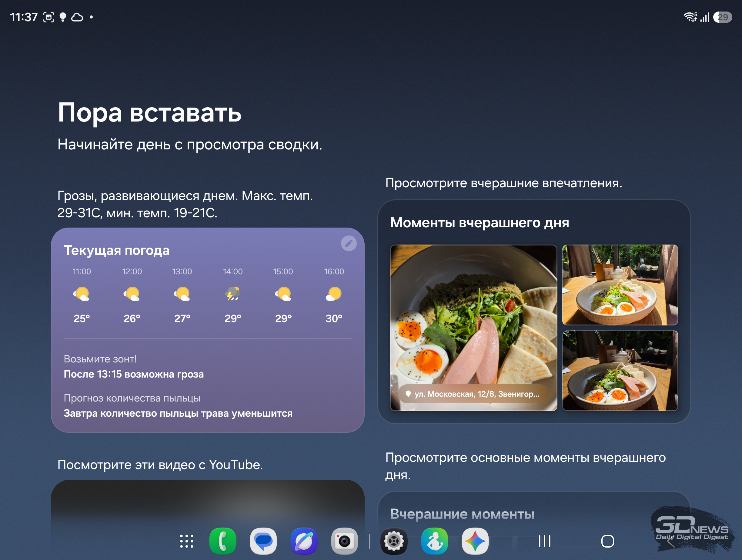Tap 'Начинайте день с просмотра сводки.' subtitle

(189, 145)
